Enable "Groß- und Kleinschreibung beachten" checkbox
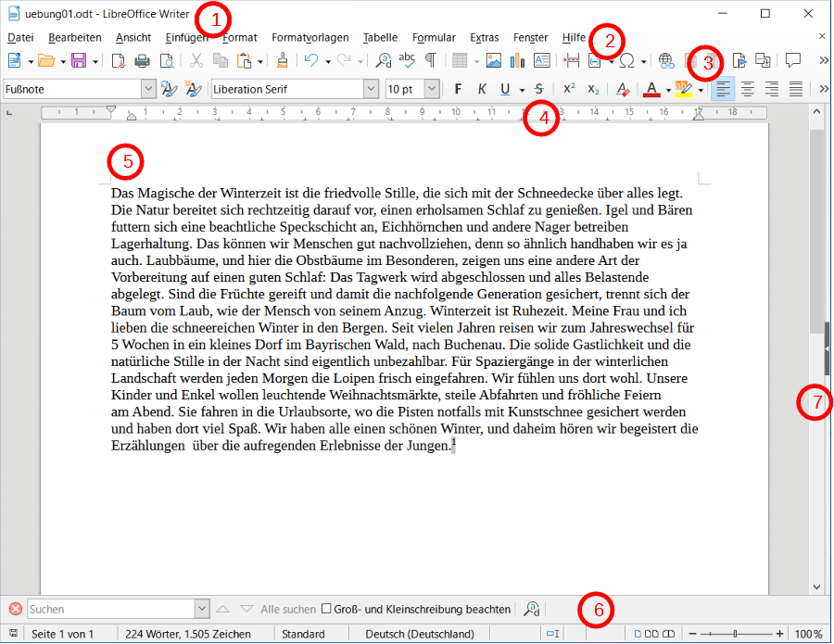The height and width of the screenshot is (644, 834). (x=326, y=609)
